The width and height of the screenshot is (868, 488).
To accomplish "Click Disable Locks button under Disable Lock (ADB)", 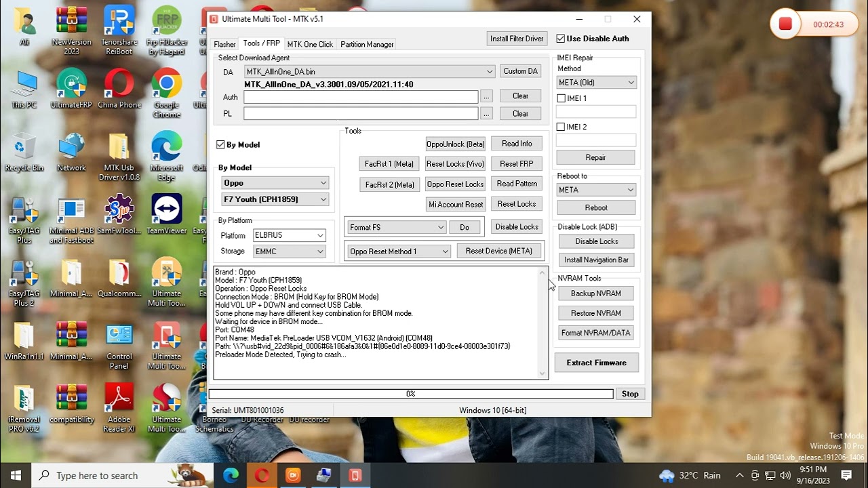I will 597,241.
